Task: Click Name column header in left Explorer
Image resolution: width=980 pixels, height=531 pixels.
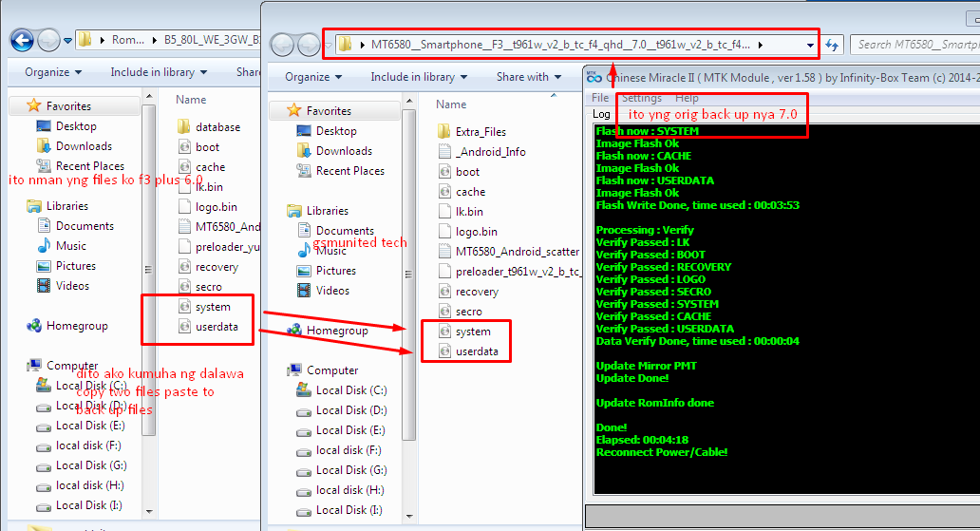Action: coord(191,100)
